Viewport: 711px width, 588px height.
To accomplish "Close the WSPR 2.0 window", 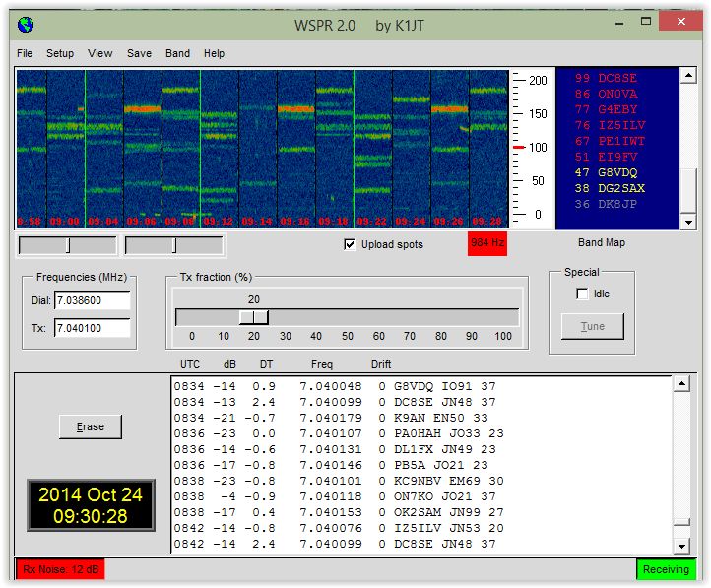I will 680,22.
